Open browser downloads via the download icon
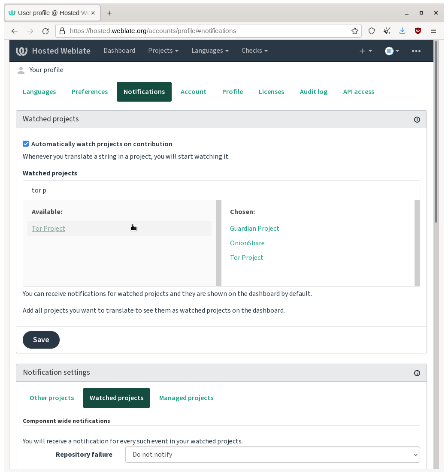Viewport: 448px width, 476px height. click(402, 31)
